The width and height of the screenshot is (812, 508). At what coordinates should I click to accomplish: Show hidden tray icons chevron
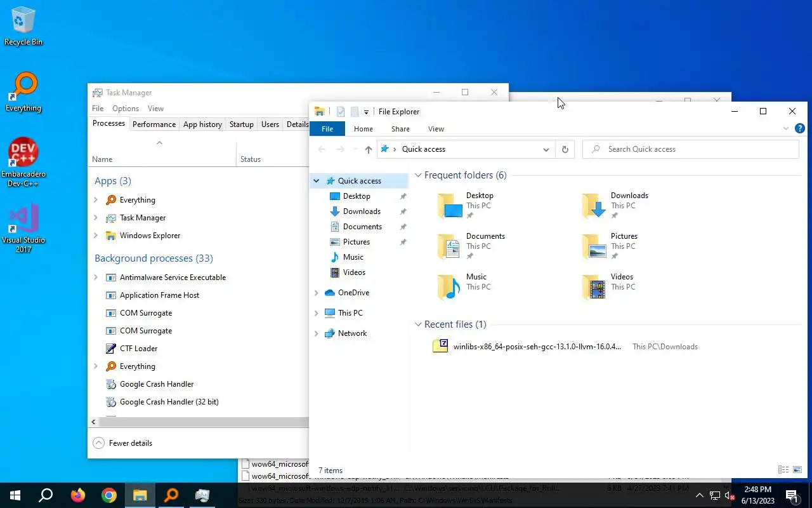tap(699, 495)
